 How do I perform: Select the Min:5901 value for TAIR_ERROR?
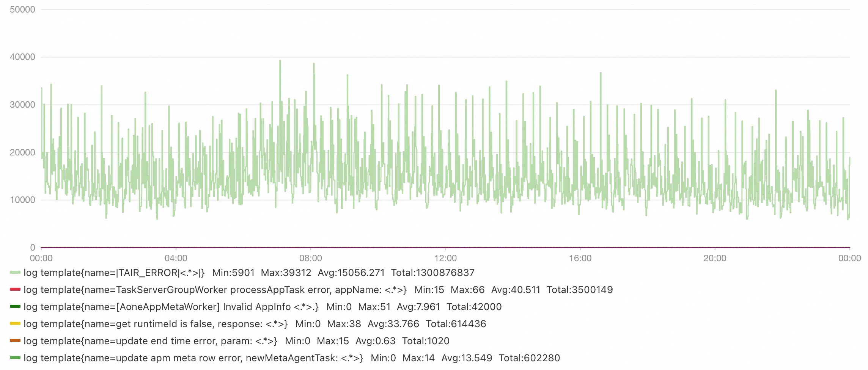pyautogui.click(x=233, y=273)
